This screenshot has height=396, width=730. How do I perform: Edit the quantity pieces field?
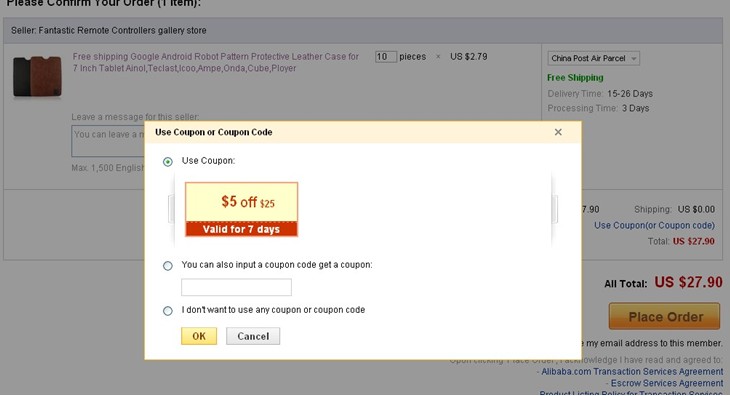click(x=385, y=57)
